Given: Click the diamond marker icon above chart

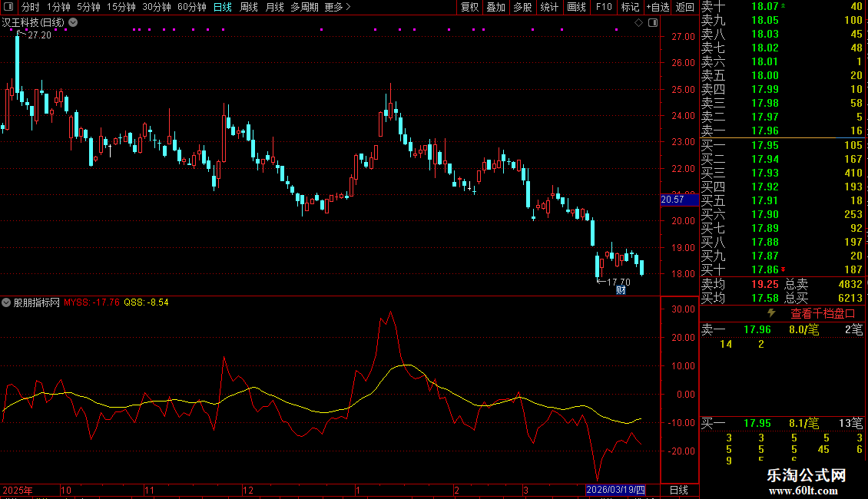Looking at the screenshot, I should coord(638,23).
